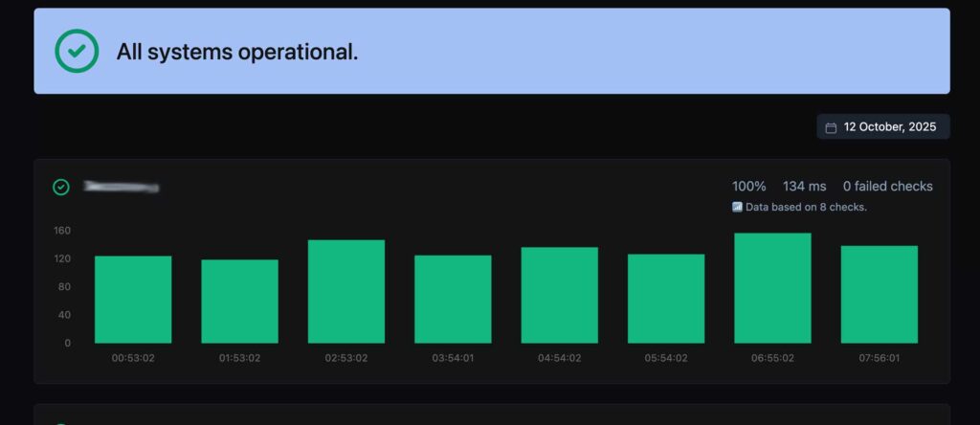The width and height of the screenshot is (980, 425).
Task: Select the 03:54:01 response time bar
Action: click(x=453, y=299)
